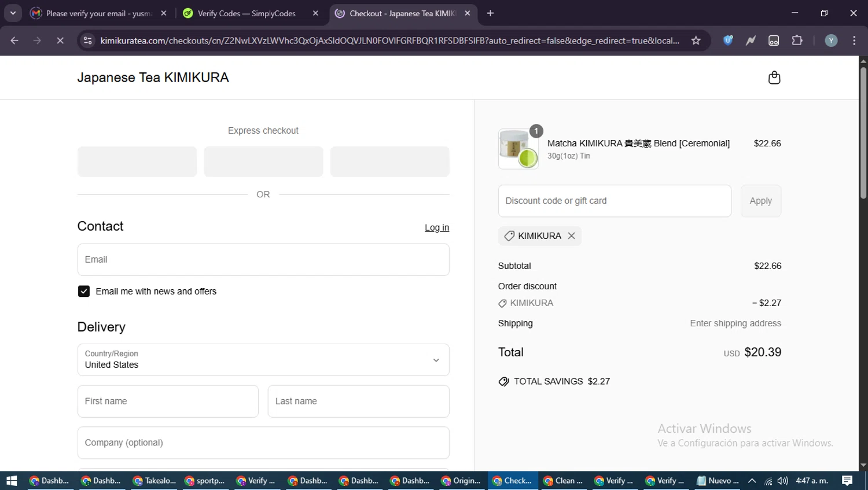
Task: Click the 30g(1oz) Tin variant text
Action: (x=569, y=156)
